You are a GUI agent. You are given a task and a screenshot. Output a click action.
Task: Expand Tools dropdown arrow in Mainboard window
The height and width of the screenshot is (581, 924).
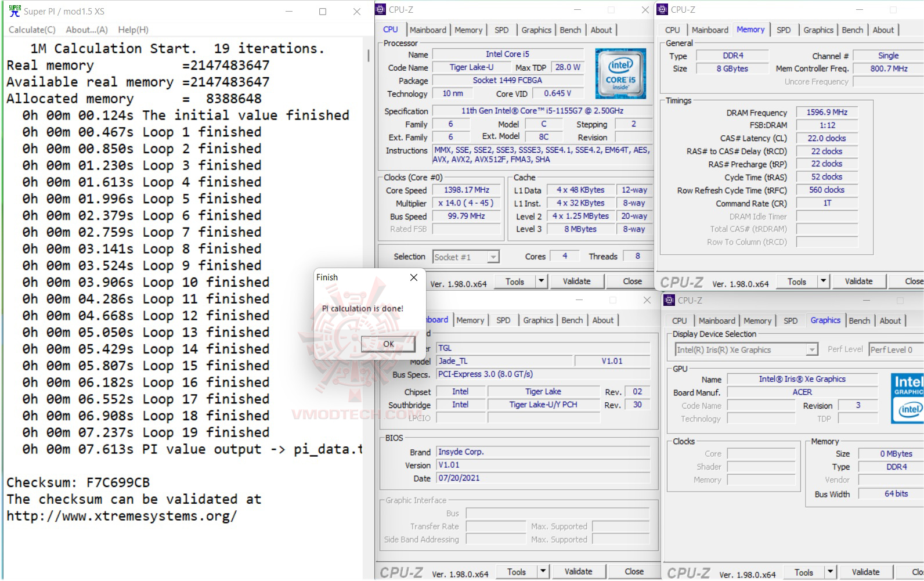[543, 572]
